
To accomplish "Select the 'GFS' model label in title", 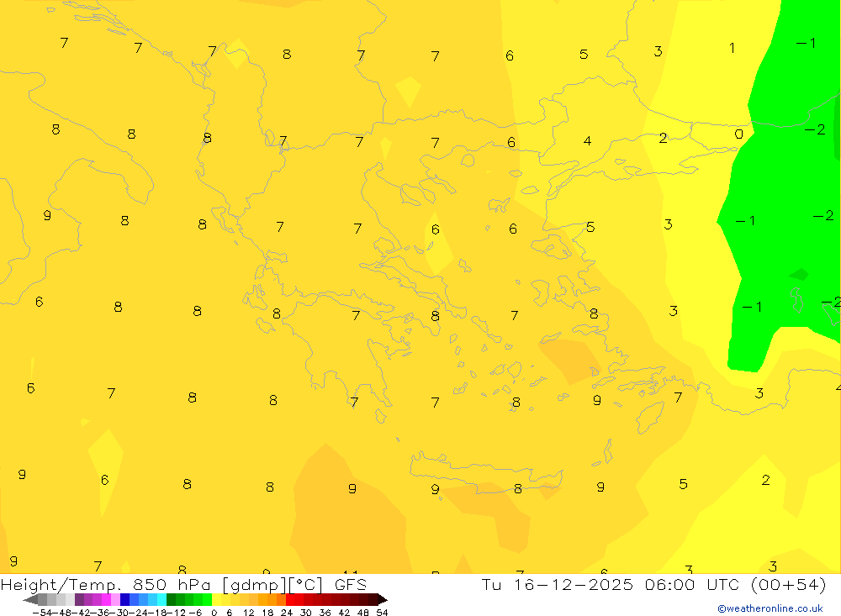I will coord(351,585).
